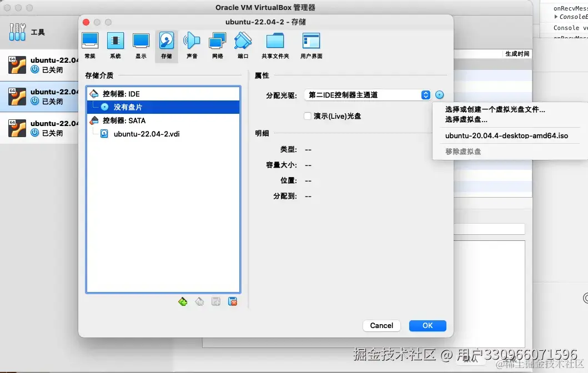The image size is (588, 373).
Task: Select the 存储 (Storage) settings section
Action: point(167,46)
